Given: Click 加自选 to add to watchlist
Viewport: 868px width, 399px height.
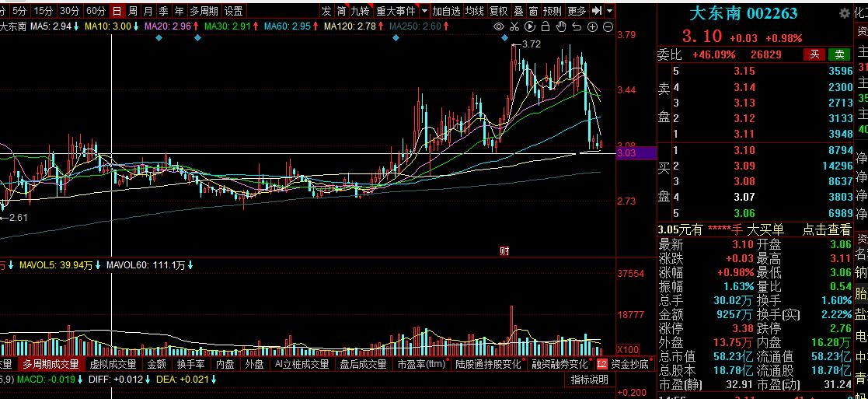Looking at the screenshot, I should [447, 11].
